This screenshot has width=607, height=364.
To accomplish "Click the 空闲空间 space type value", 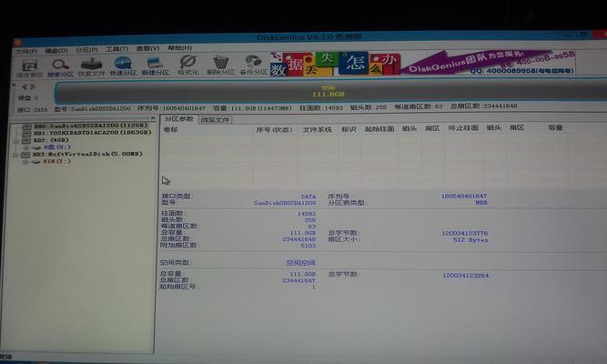I will [301, 263].
